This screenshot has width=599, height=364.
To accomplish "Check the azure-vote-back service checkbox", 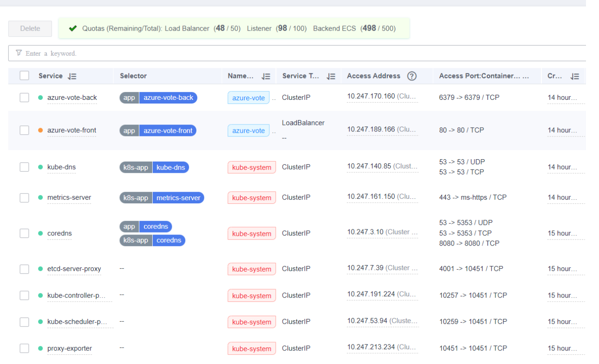I will point(25,97).
